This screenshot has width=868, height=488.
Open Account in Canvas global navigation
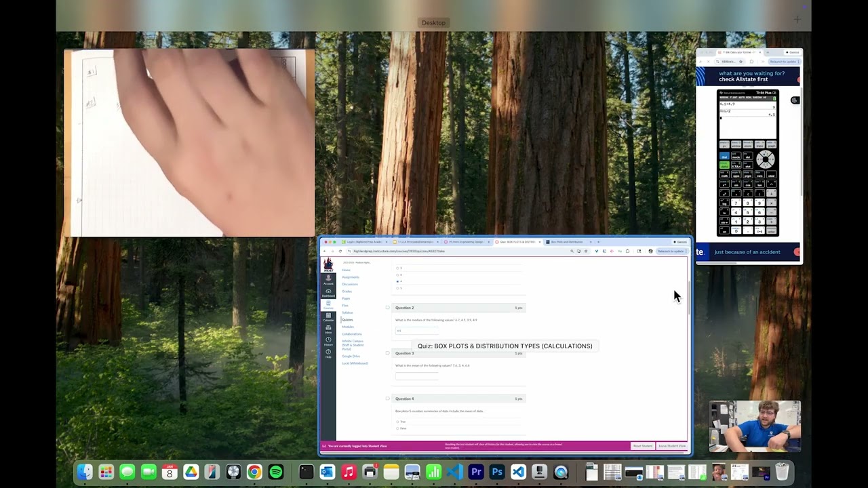[x=328, y=279]
